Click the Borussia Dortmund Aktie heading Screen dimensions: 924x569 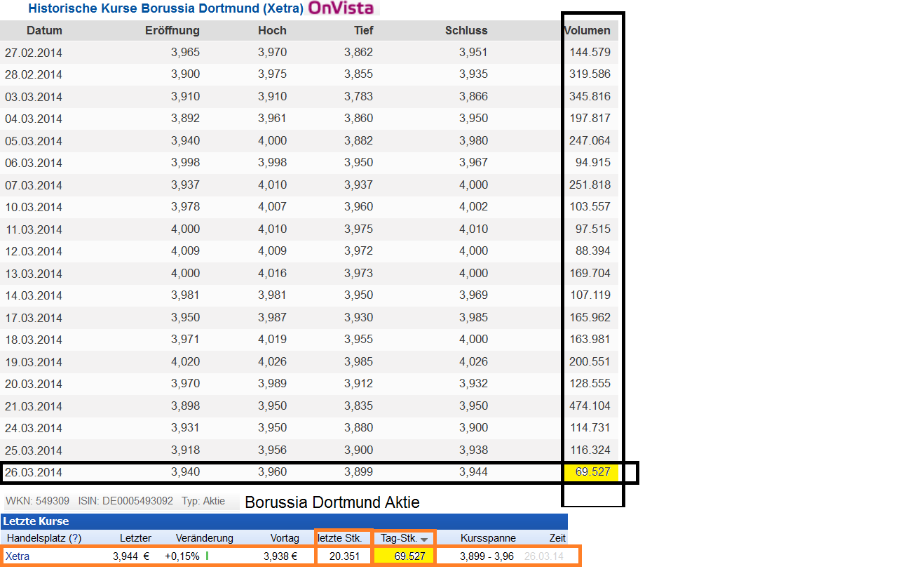[x=332, y=502]
